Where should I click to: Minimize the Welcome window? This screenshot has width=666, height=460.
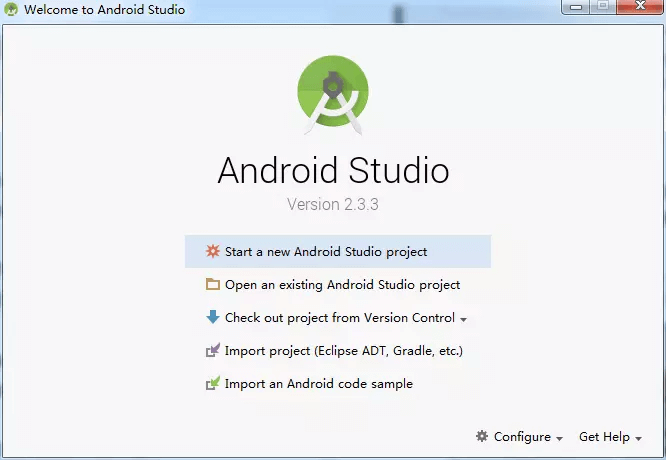[576, 7]
